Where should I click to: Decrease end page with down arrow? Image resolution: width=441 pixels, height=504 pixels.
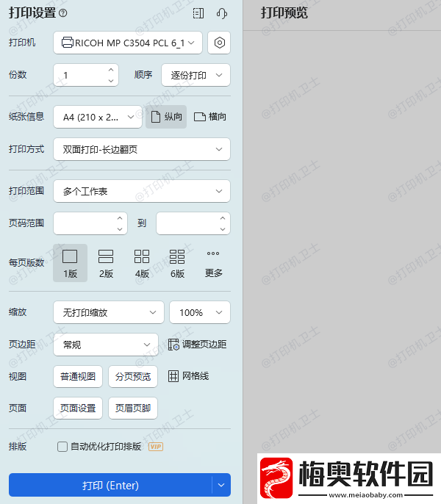pyautogui.click(x=223, y=229)
